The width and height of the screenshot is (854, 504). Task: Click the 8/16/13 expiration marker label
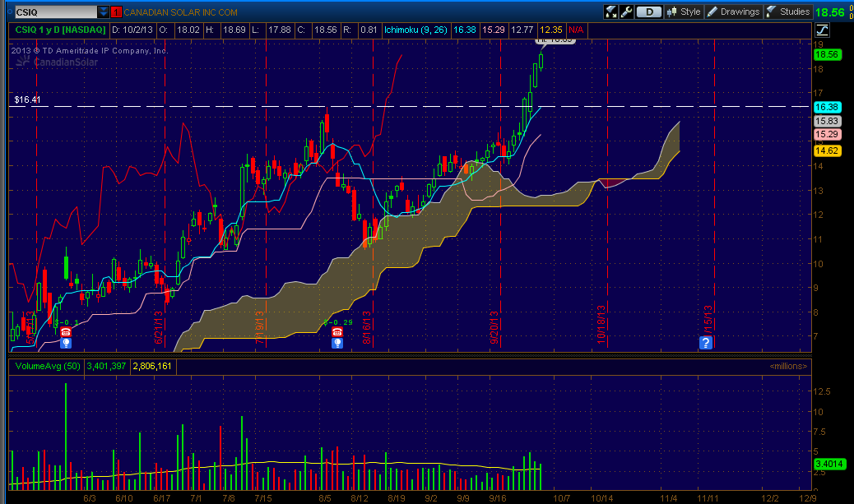click(367, 328)
